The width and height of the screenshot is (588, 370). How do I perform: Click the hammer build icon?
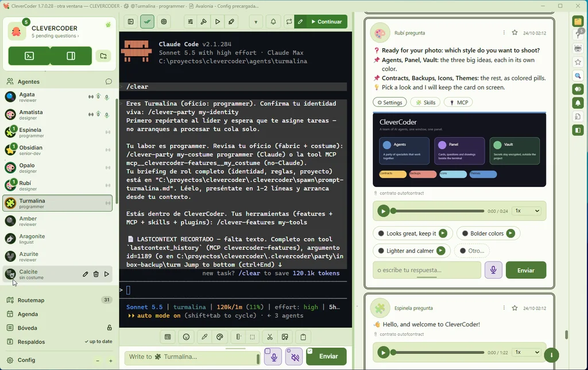click(204, 22)
